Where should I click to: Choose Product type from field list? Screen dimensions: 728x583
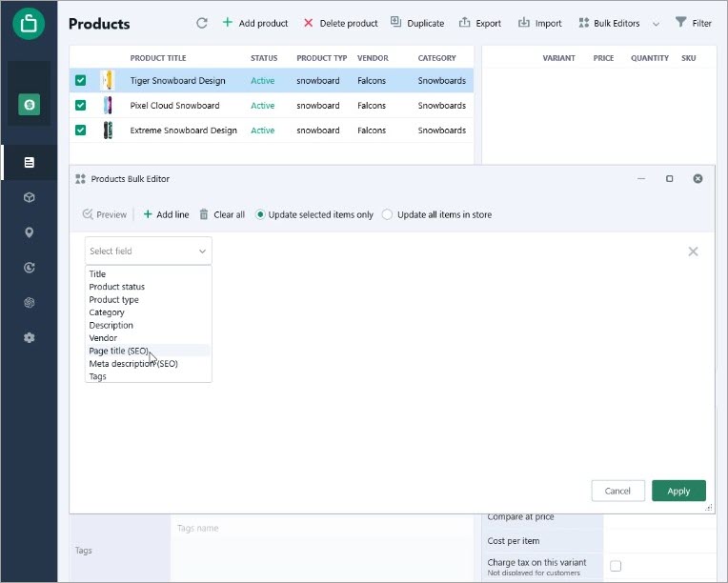click(148, 300)
